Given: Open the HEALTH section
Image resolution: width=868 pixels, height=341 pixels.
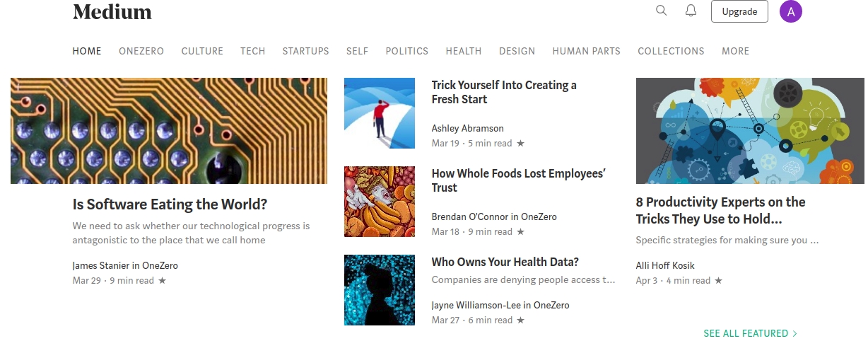Looking at the screenshot, I should tap(464, 51).
